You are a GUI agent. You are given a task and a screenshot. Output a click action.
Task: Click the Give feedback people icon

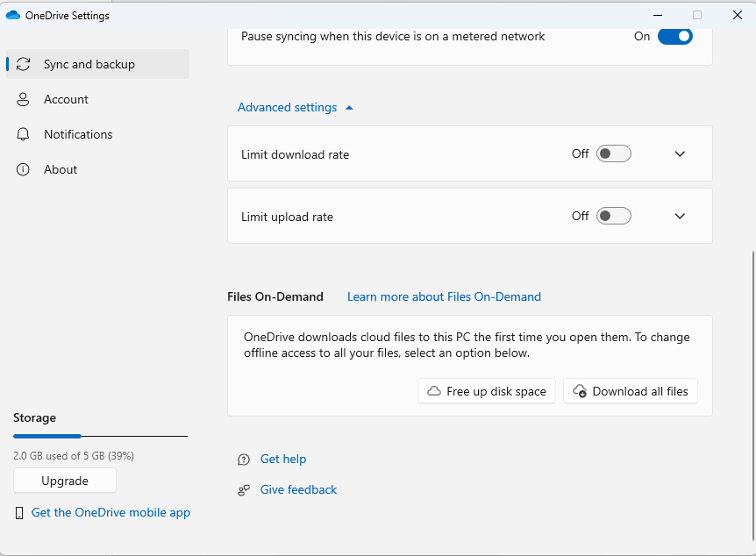click(x=244, y=490)
